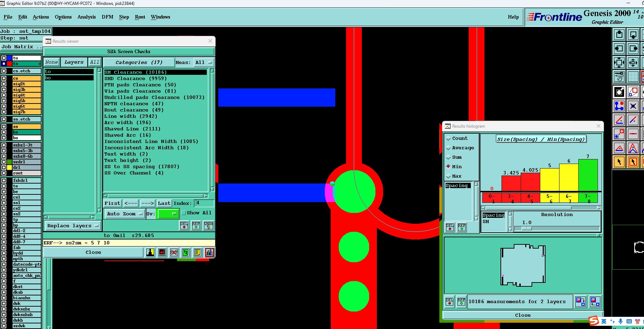Click the yellow single-arrow select tool icon
644x329 pixels.
pyautogui.click(x=619, y=162)
